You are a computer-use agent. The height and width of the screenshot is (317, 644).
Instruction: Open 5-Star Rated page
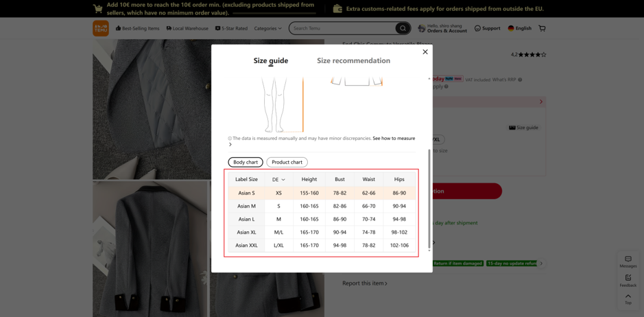click(x=231, y=28)
